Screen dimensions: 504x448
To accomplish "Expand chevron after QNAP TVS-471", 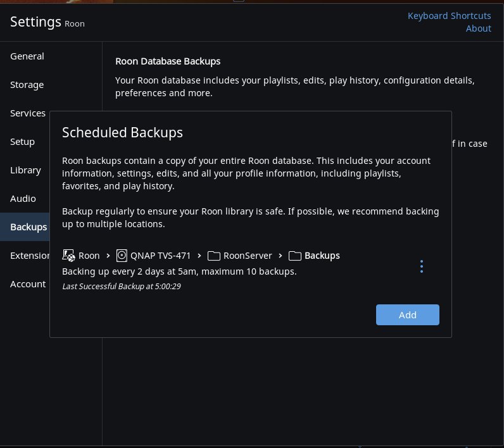I will [x=199, y=256].
